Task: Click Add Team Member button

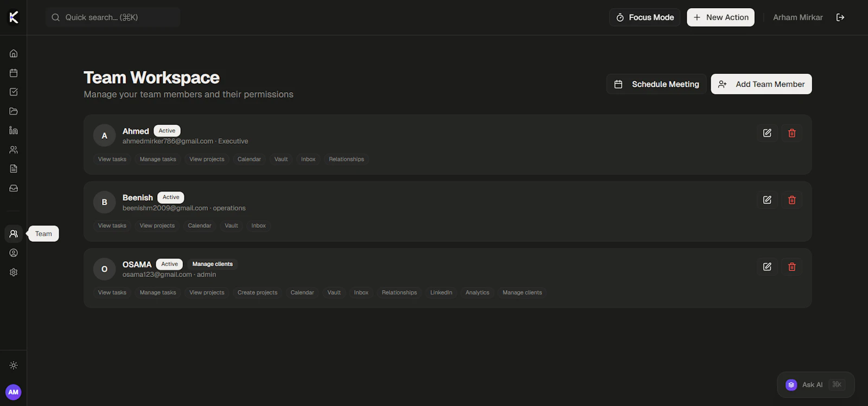Action: click(x=761, y=84)
